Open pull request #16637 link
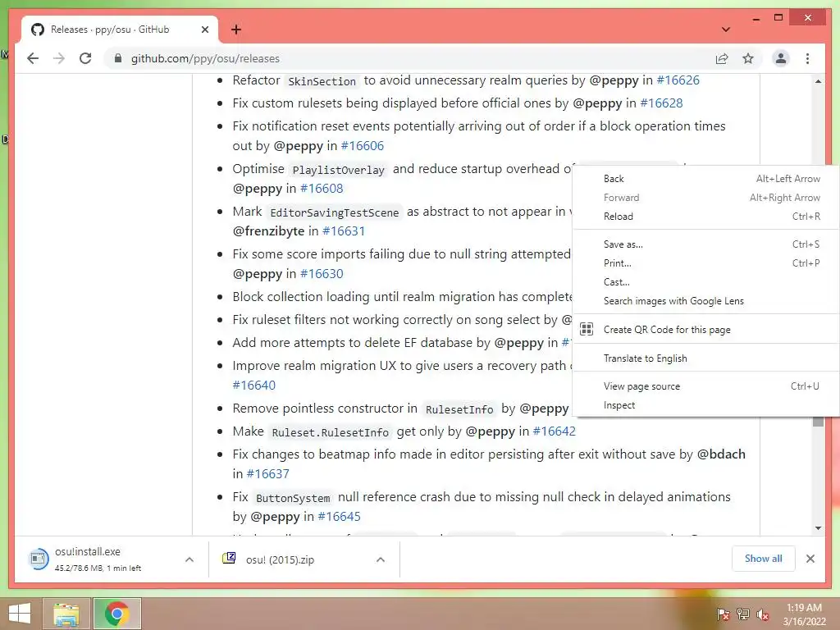 [x=267, y=474]
